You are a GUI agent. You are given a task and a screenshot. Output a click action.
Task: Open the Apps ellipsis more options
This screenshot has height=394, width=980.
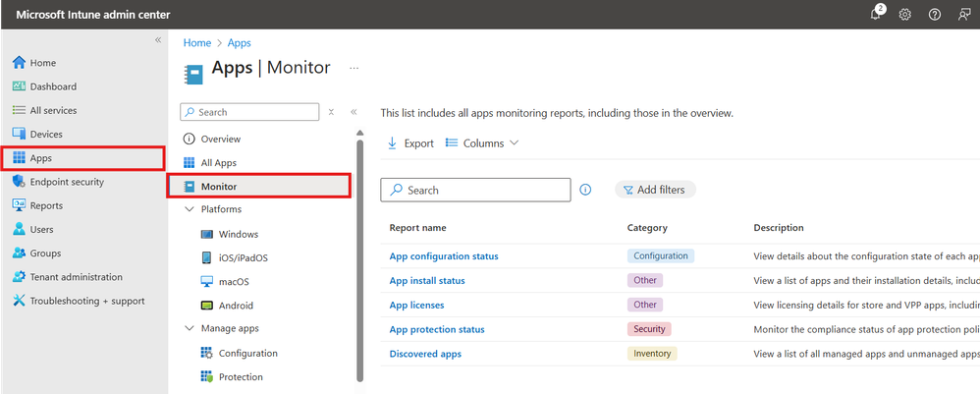coord(354,68)
